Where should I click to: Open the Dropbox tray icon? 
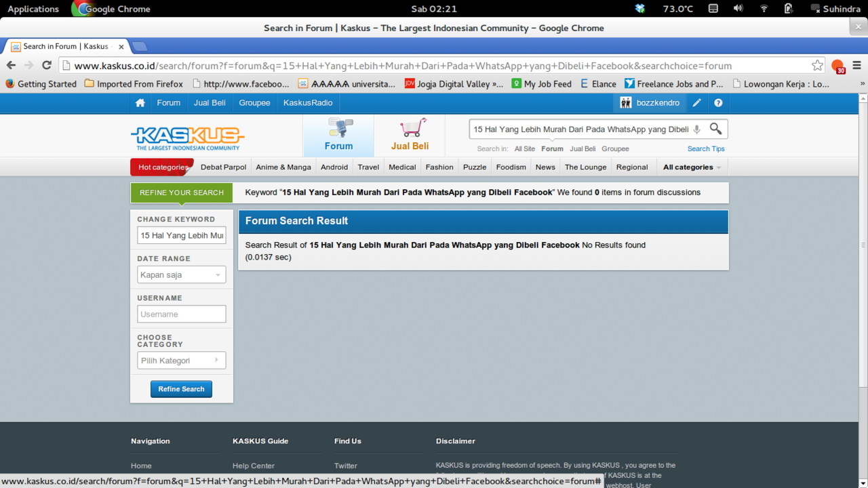tap(640, 9)
